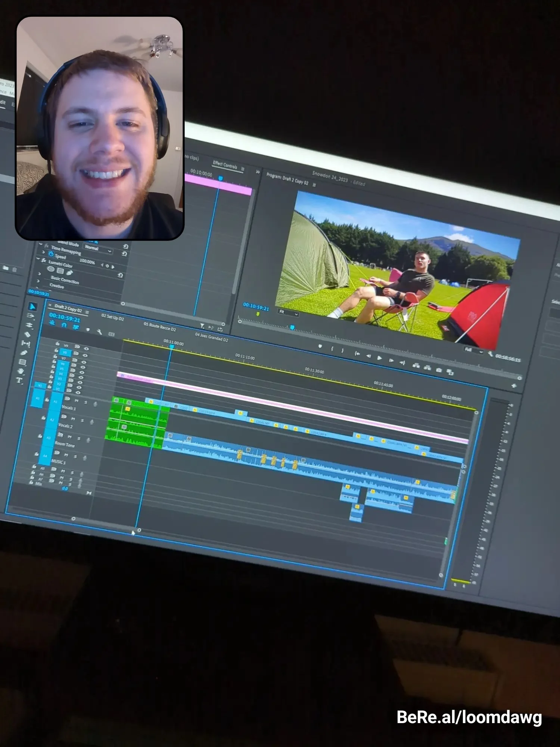Image resolution: width=560 pixels, height=747 pixels.
Task: Click Mark In in Program monitor
Action: pyautogui.click(x=332, y=348)
